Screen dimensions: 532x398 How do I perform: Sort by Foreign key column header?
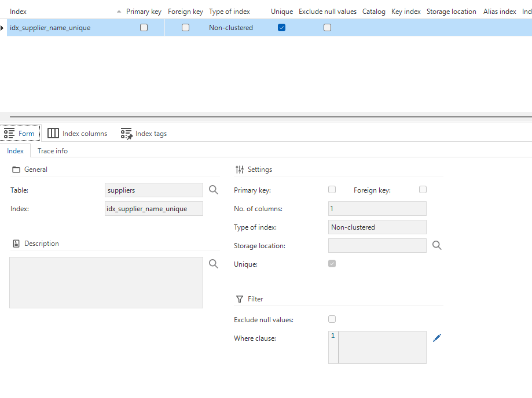186,12
